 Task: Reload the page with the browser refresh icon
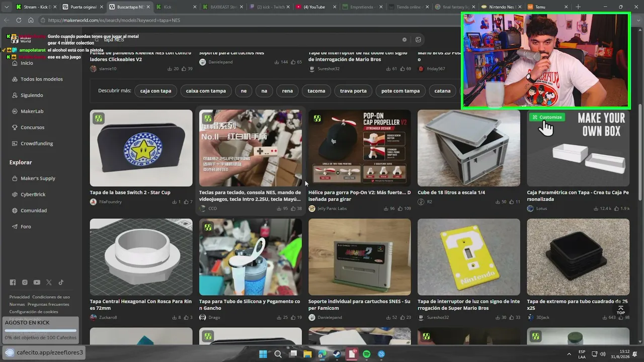pos(19,20)
